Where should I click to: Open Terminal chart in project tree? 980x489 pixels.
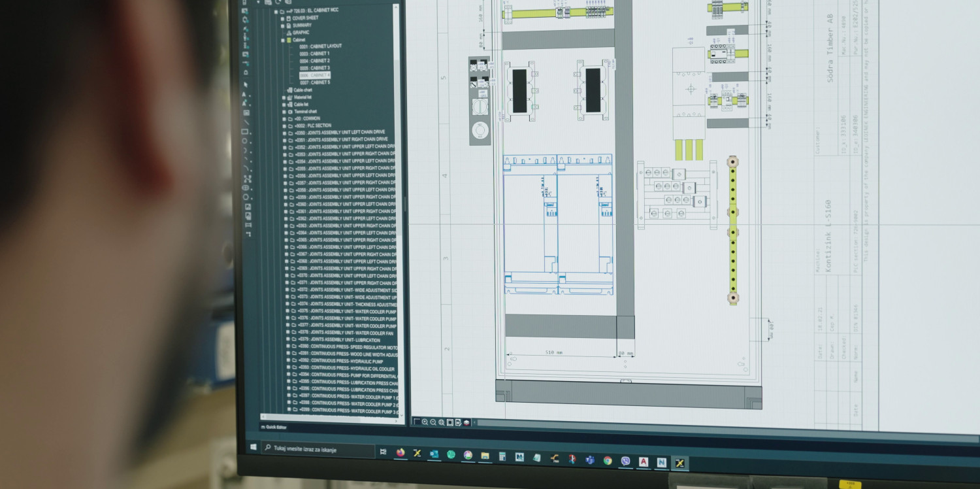[304, 111]
